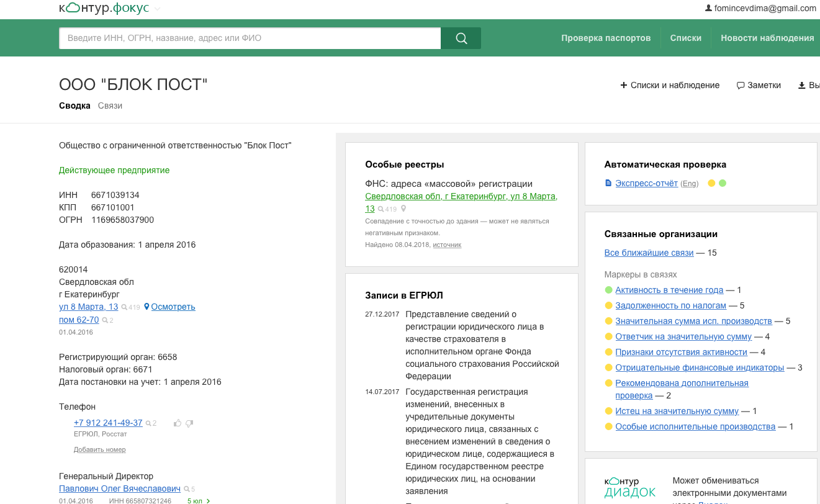Screen dimensions: 820x504
Task: Open Активность в течение года marker link
Action: 669,290
